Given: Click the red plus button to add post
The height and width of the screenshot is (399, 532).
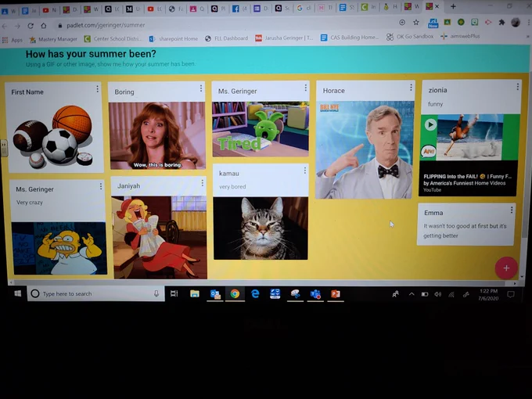Looking at the screenshot, I should click(x=506, y=268).
